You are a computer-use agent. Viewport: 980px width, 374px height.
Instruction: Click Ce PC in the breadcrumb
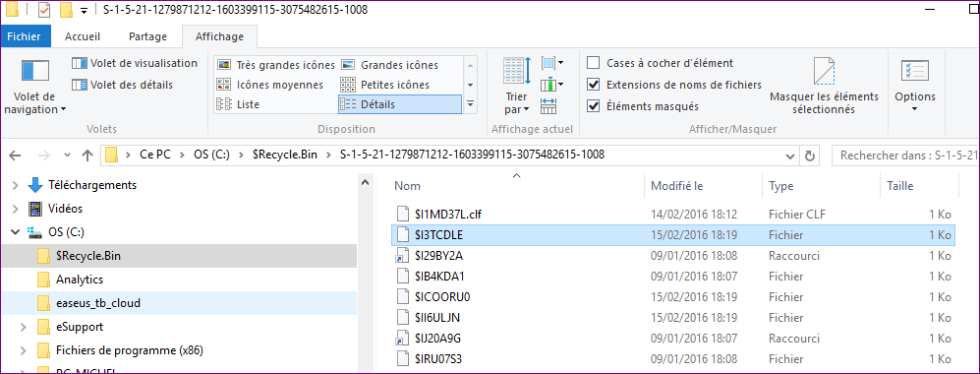pyautogui.click(x=155, y=155)
